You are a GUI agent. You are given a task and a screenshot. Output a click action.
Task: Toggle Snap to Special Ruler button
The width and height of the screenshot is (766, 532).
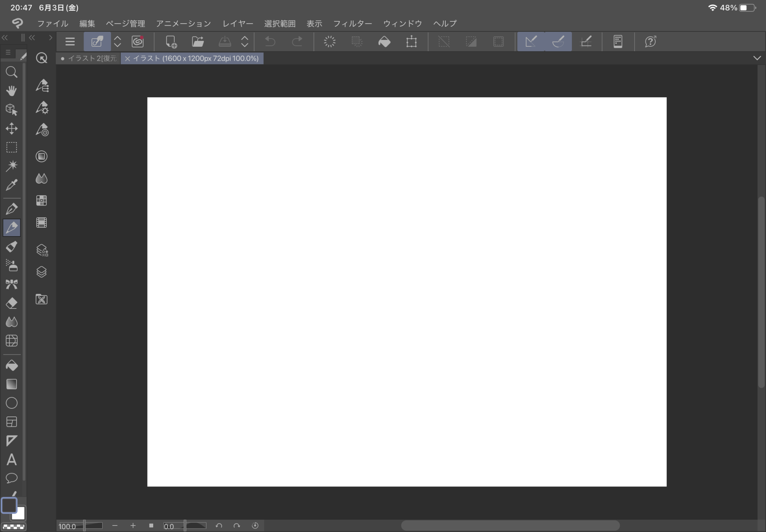pyautogui.click(x=558, y=41)
